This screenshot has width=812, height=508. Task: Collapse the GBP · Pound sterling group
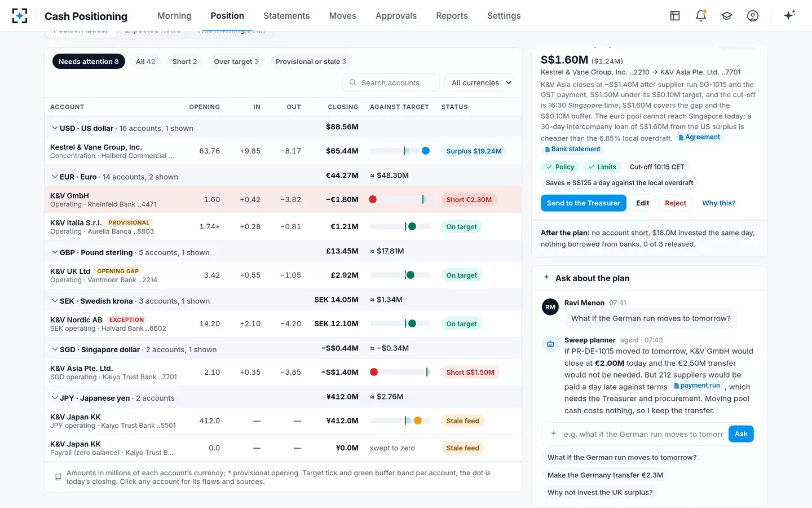coord(55,252)
